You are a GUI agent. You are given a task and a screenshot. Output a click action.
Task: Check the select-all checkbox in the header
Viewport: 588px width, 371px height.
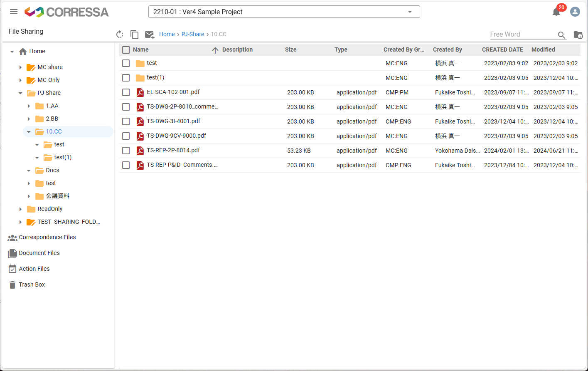coord(126,49)
